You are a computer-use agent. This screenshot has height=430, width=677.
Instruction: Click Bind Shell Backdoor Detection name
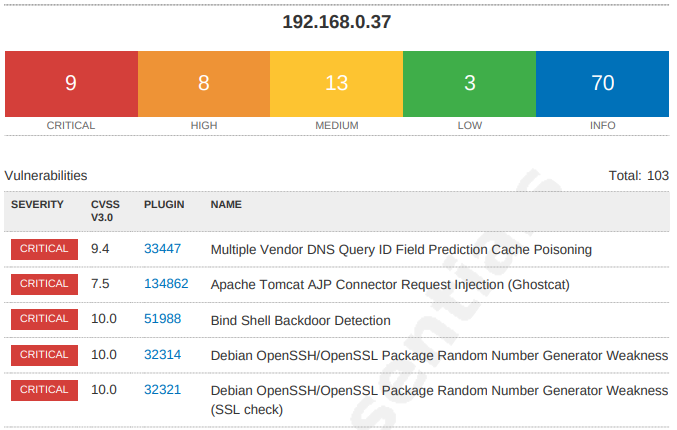point(301,320)
